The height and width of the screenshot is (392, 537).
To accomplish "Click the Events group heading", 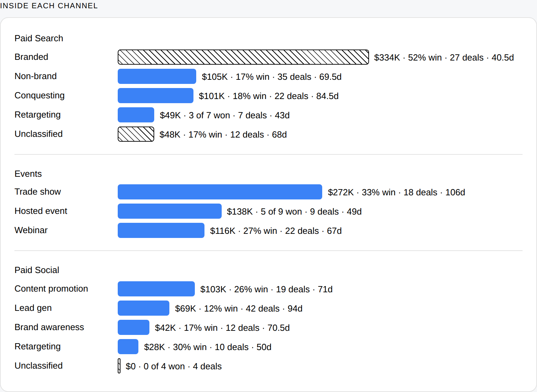I will pyautogui.click(x=28, y=174).
